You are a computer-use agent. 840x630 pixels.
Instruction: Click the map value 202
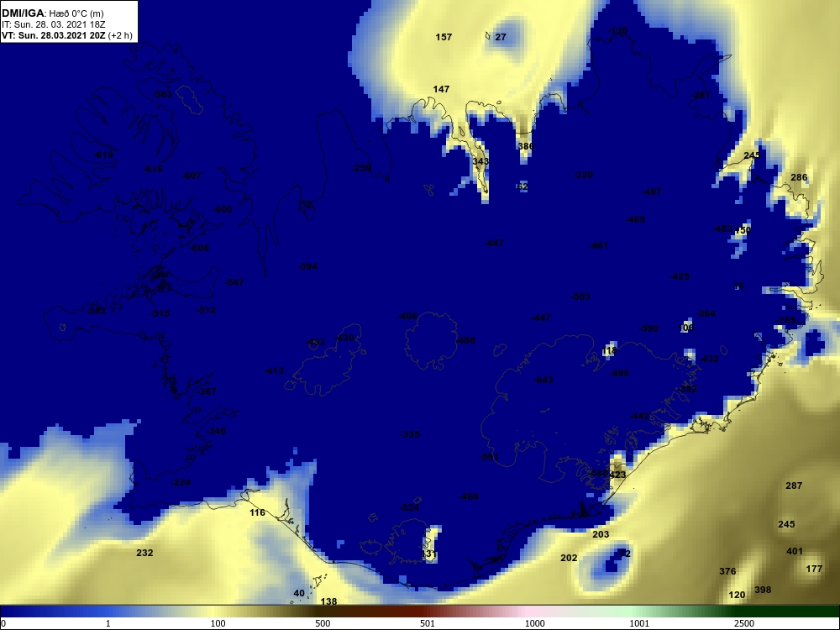tap(569, 558)
